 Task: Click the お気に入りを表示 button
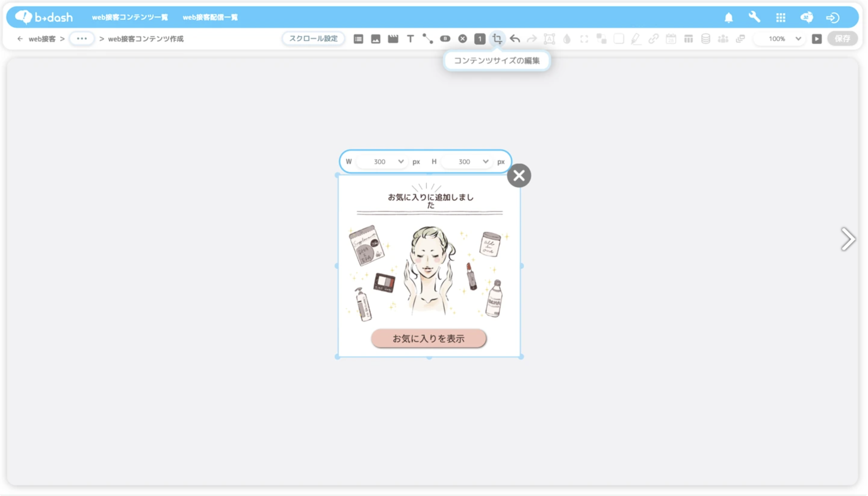pos(429,339)
